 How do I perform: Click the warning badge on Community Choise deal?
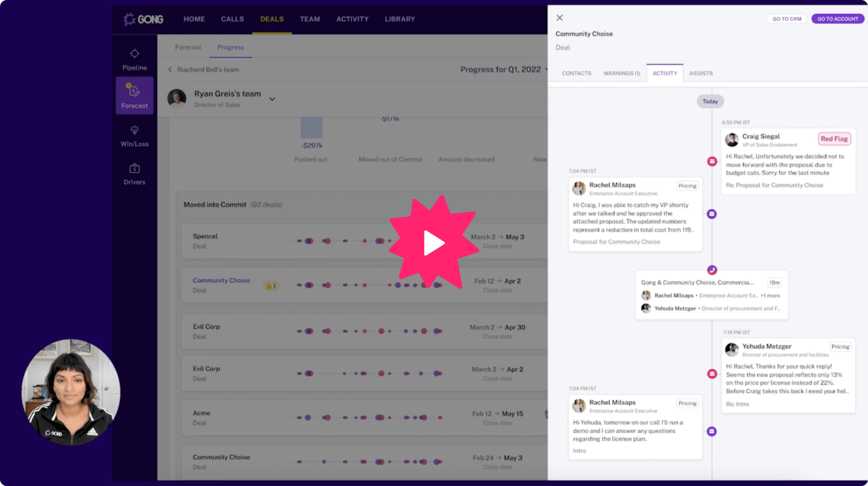pos(271,286)
